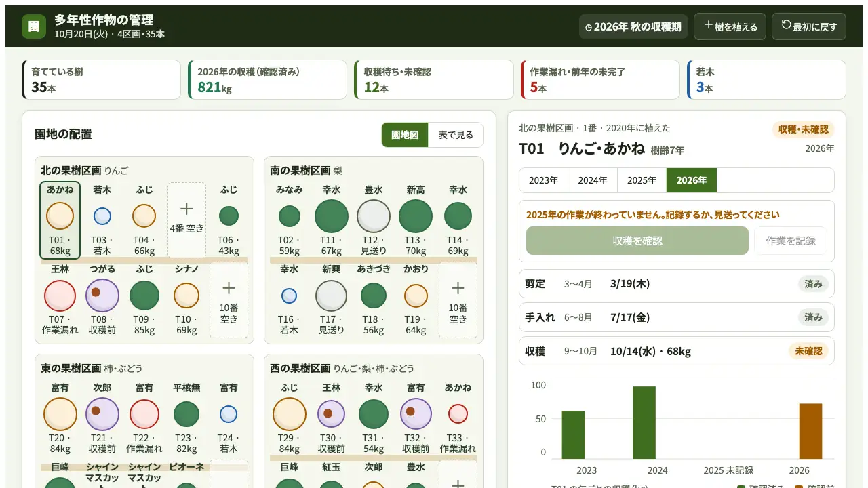This screenshot has width=868, height=488.
Task: Select tree T04 ふじ 66kg
Action: 144,220
